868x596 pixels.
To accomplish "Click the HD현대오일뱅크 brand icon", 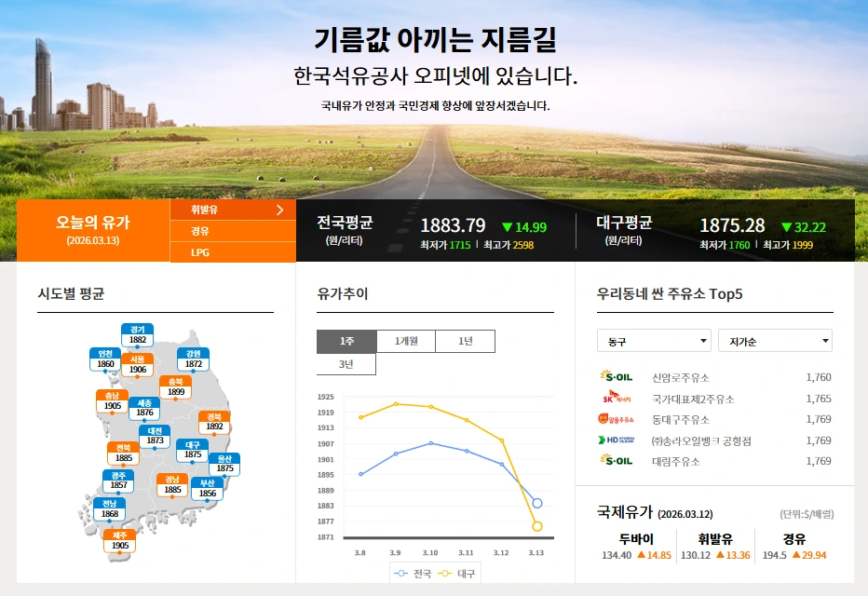I will 617,439.
